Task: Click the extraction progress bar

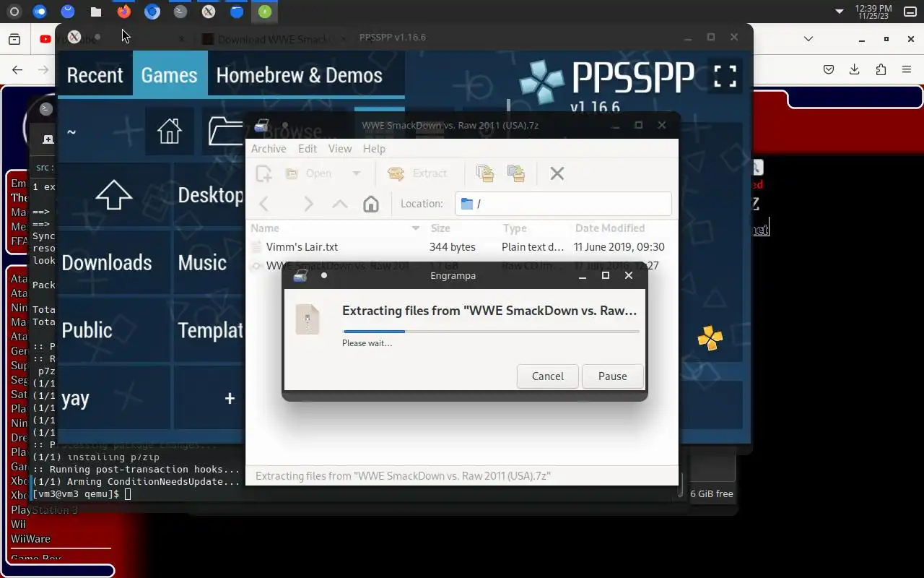Action: 491,332
